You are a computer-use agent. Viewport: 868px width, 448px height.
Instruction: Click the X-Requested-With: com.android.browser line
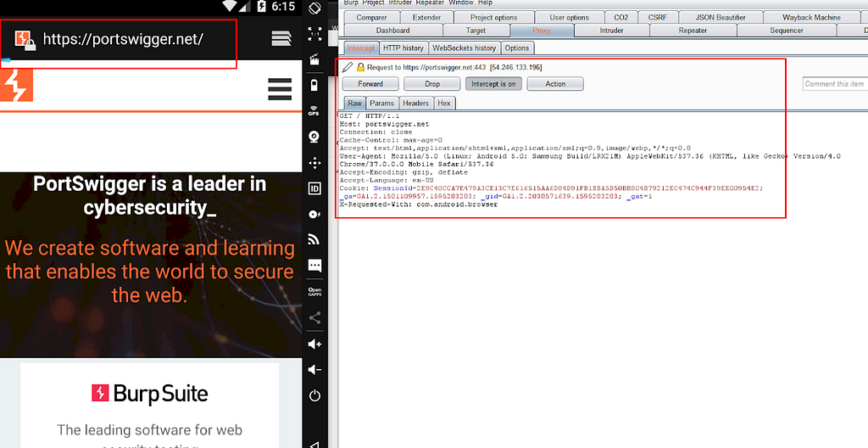(419, 204)
